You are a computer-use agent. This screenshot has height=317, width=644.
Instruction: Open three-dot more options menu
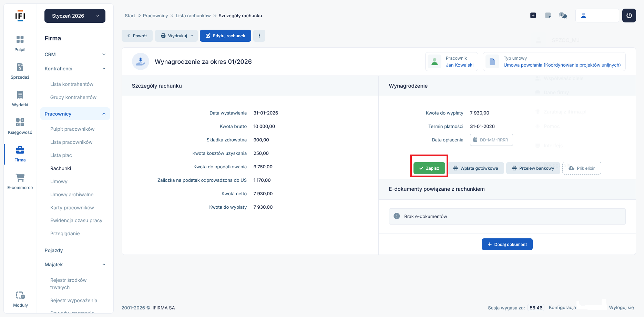tap(259, 36)
